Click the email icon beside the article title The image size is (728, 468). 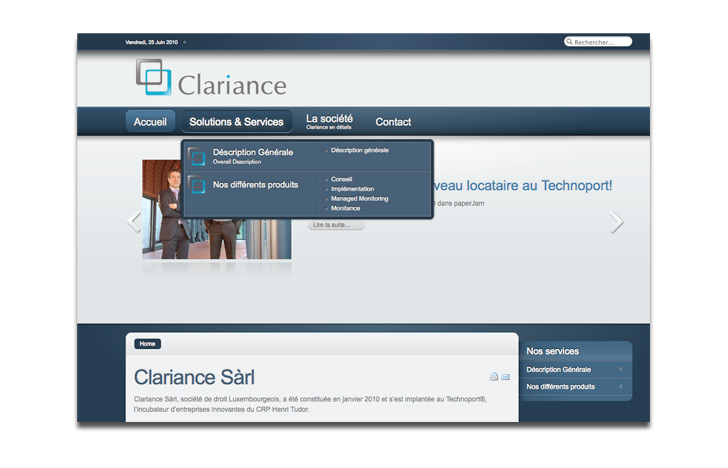tap(506, 377)
